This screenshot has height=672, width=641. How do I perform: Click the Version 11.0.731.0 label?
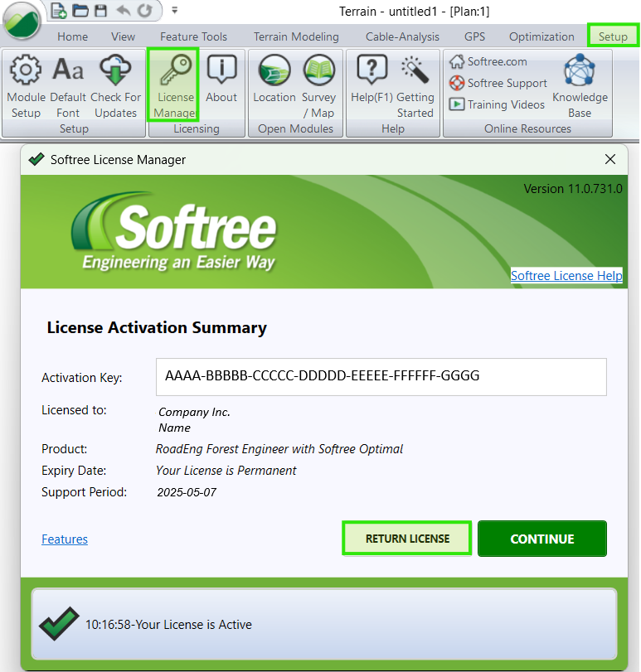click(x=573, y=189)
